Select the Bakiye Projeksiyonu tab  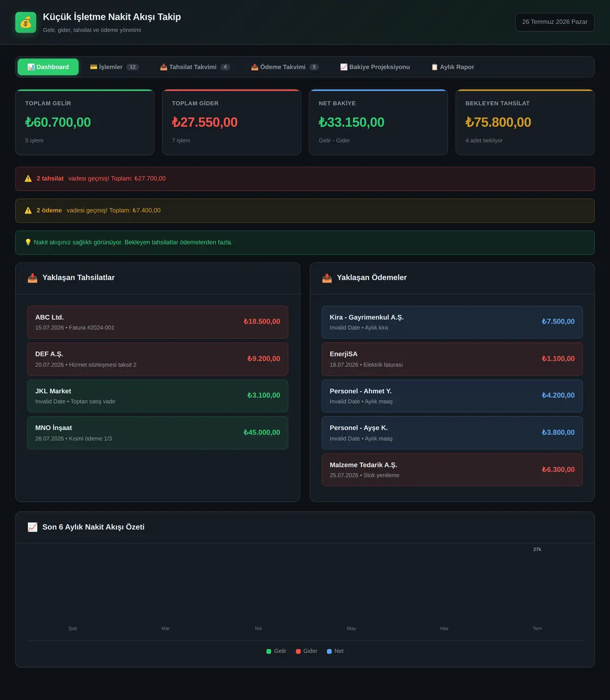tap(375, 67)
